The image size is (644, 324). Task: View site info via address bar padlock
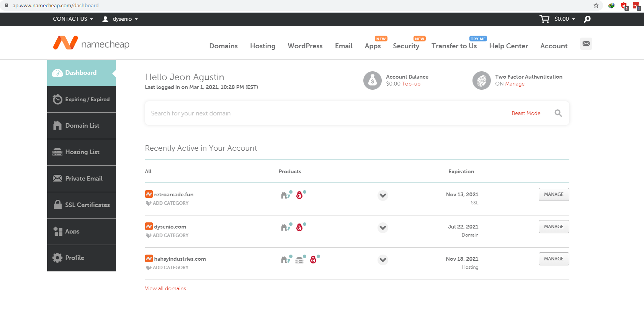(x=6, y=5)
